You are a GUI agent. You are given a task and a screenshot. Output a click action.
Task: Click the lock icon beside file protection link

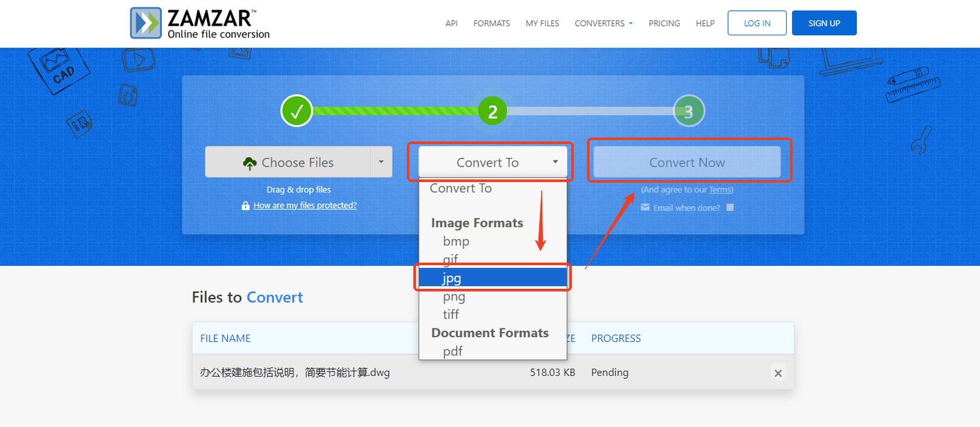tap(246, 205)
